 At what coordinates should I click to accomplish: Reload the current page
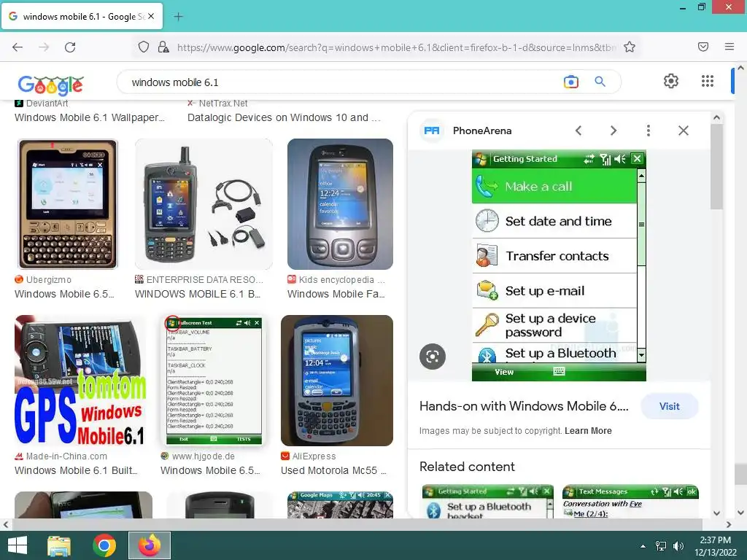point(70,47)
